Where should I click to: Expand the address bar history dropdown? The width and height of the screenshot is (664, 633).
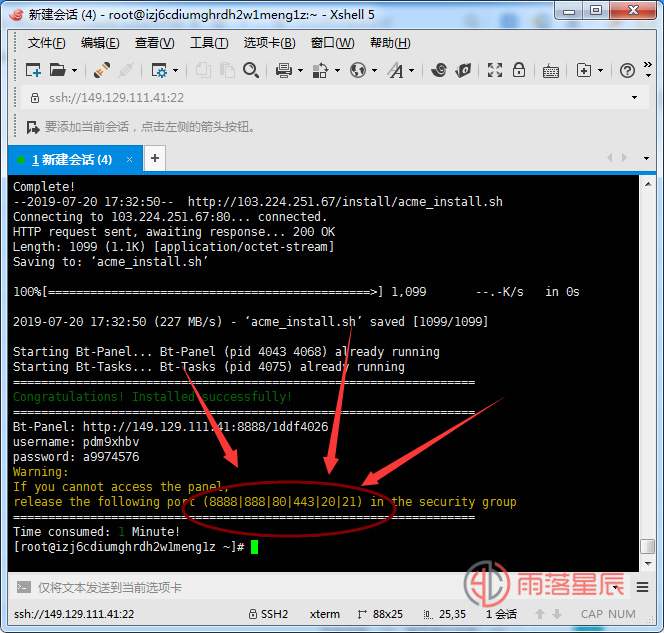(x=634, y=98)
